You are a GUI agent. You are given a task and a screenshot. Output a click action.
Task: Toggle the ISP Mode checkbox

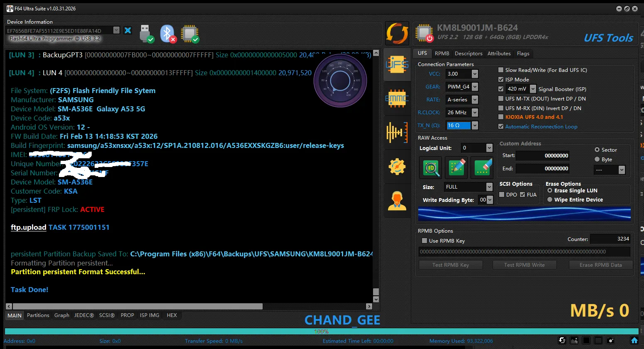[x=501, y=80]
